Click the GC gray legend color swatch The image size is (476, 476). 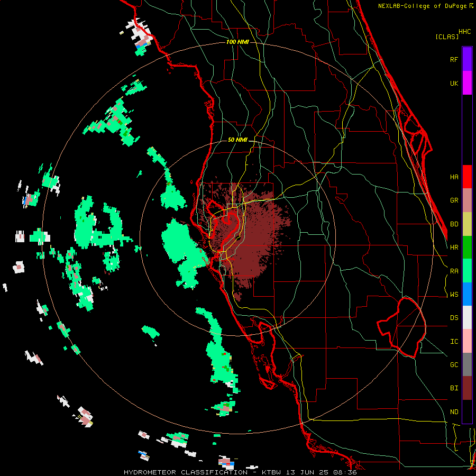467,364
